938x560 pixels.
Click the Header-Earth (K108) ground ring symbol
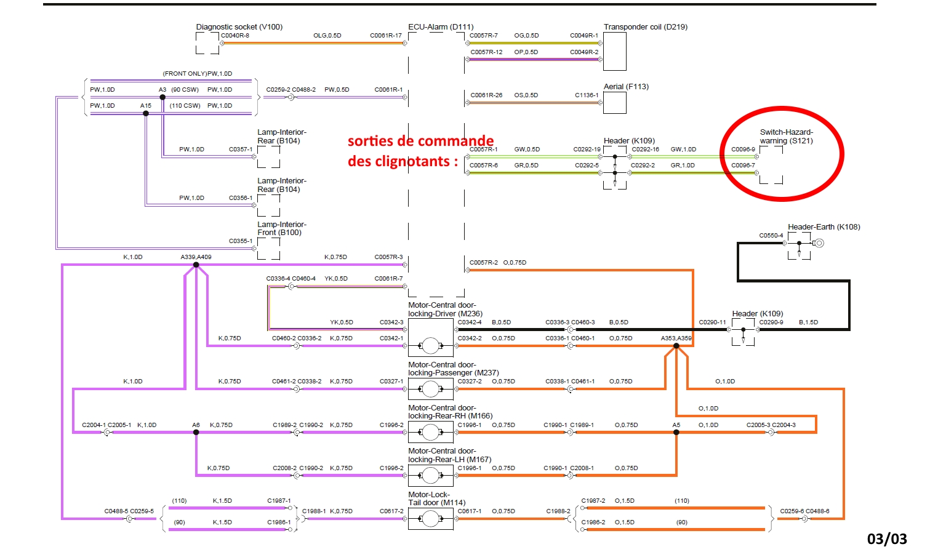pyautogui.click(x=819, y=243)
